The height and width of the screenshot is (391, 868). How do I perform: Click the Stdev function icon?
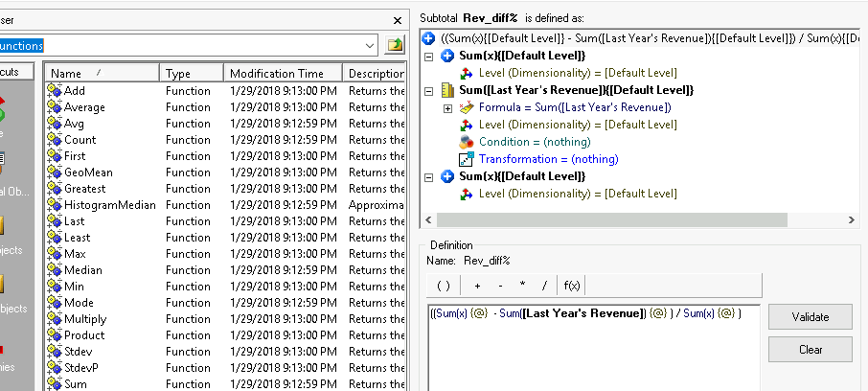[55, 351]
